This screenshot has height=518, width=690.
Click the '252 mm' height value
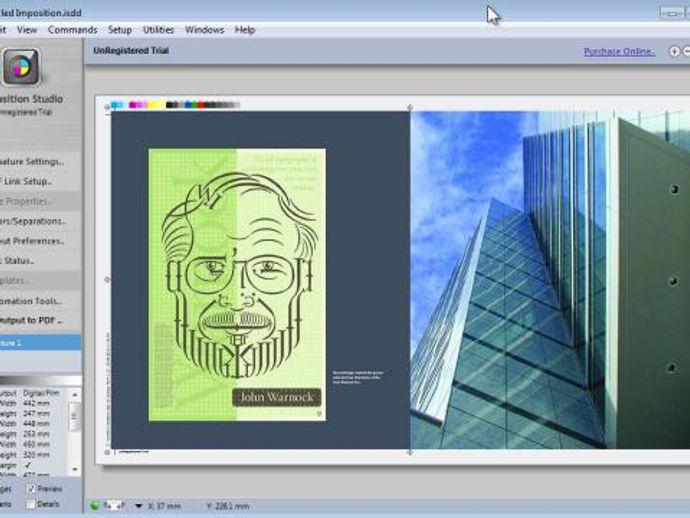(36, 434)
